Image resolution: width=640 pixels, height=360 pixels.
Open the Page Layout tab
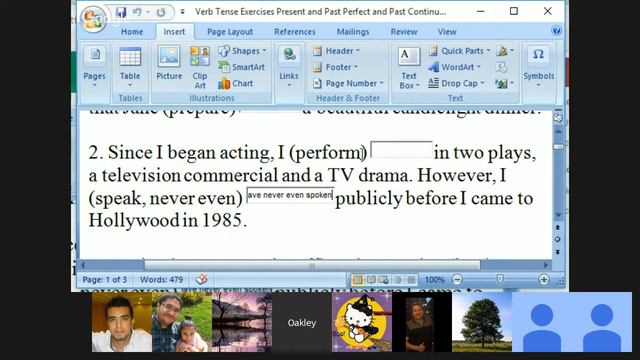tap(230, 32)
